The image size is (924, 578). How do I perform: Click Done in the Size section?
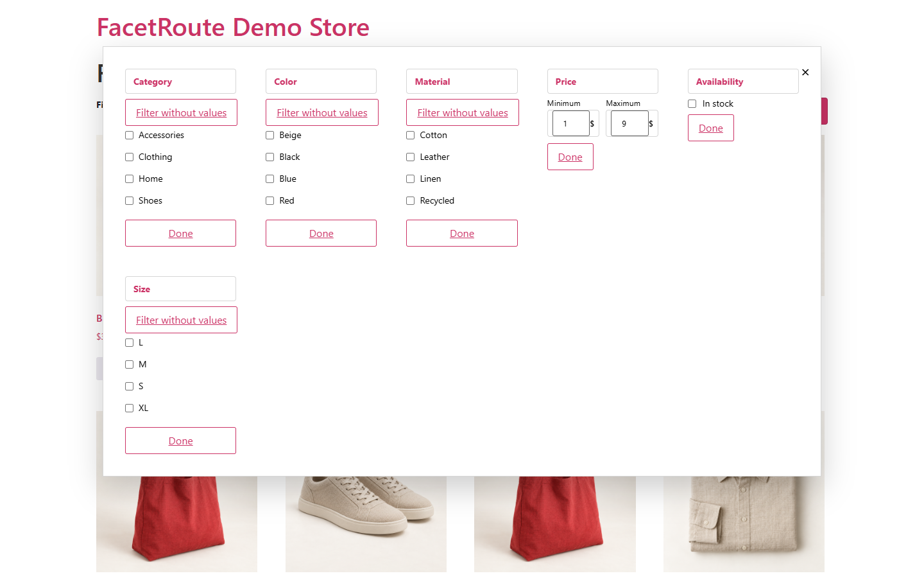tap(180, 441)
